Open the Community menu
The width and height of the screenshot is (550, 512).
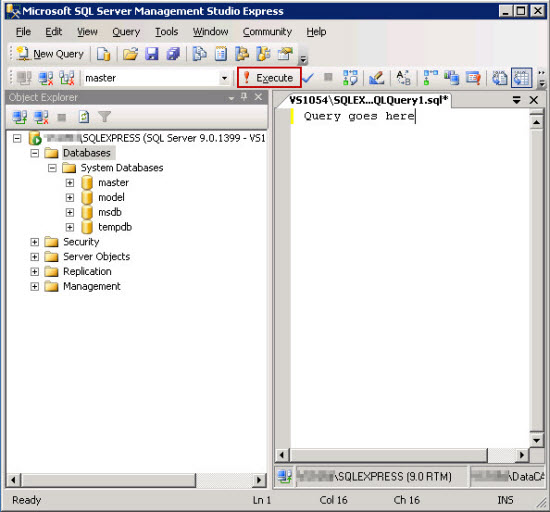[267, 32]
